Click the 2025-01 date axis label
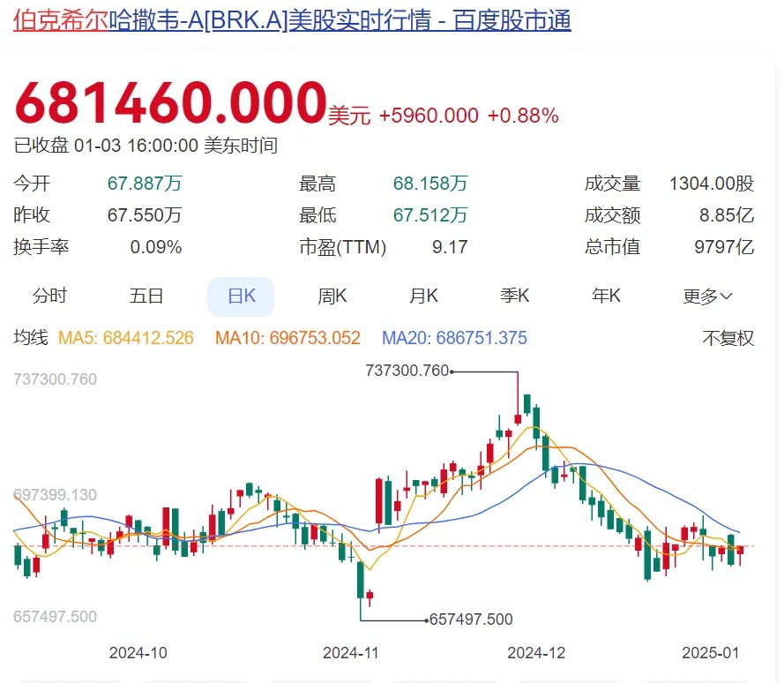The width and height of the screenshot is (784, 683). (711, 653)
